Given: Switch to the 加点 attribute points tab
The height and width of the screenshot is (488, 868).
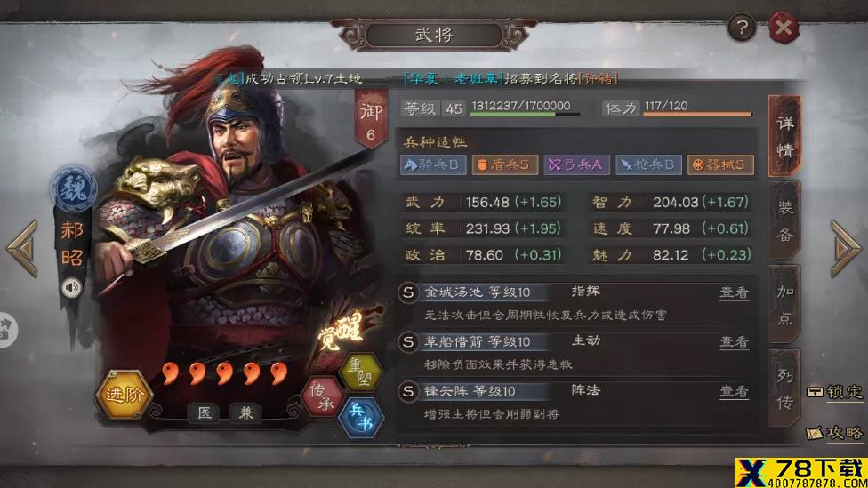Looking at the screenshot, I should [x=785, y=305].
